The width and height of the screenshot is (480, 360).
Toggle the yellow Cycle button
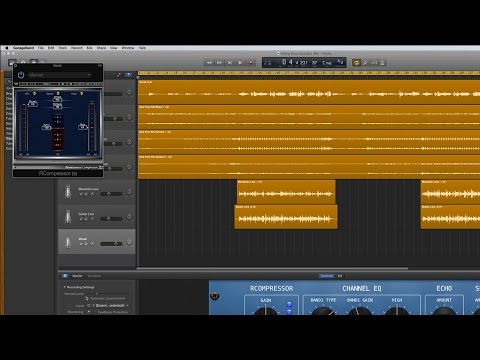356,63
